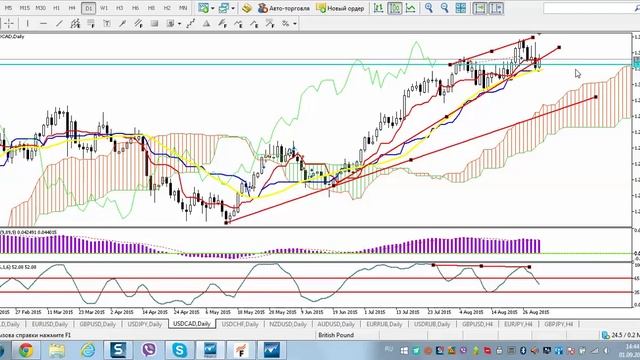640x360 pixels.
Task: Click the search magnifier icon
Action: (x=637, y=8)
